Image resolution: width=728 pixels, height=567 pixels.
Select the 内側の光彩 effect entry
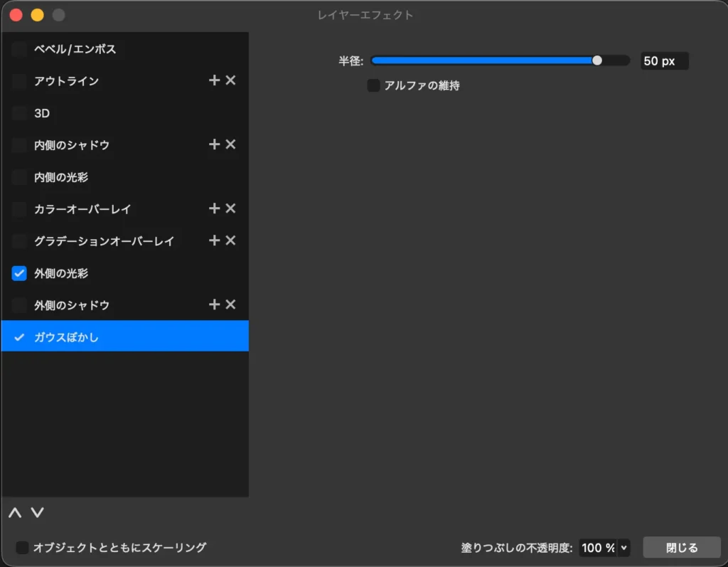pyautogui.click(x=71, y=176)
